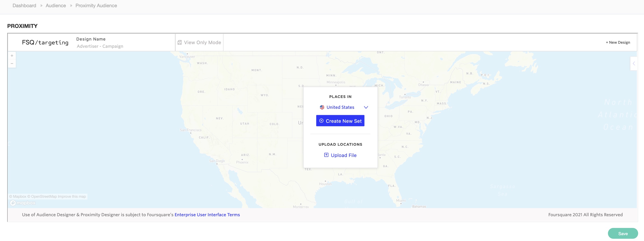Screen dimensions: 644x241
Task: Click the green Save button
Action: tap(623, 234)
